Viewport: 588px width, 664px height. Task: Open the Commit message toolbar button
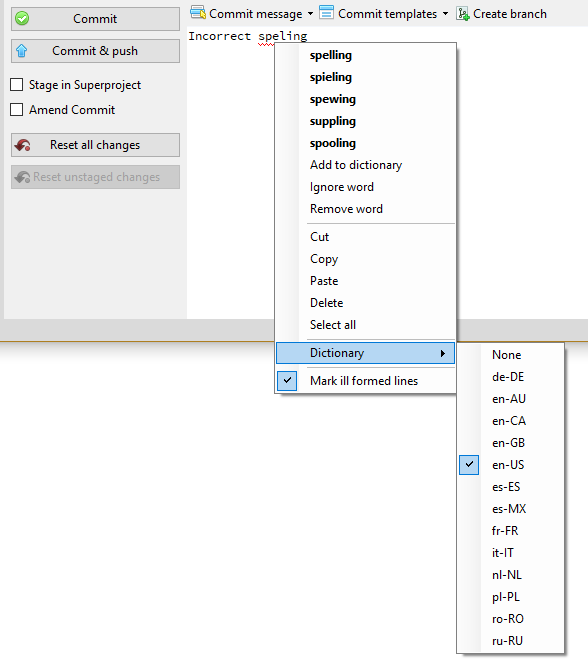pos(252,14)
